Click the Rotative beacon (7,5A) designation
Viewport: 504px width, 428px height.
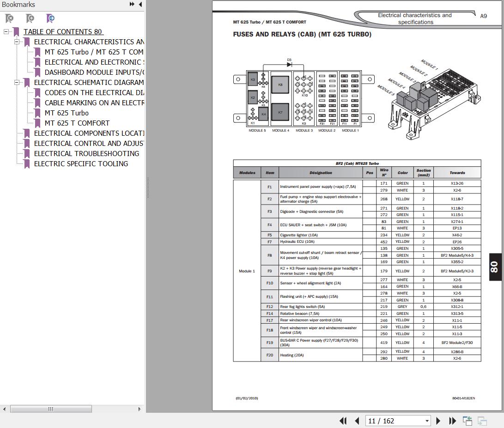click(x=299, y=313)
